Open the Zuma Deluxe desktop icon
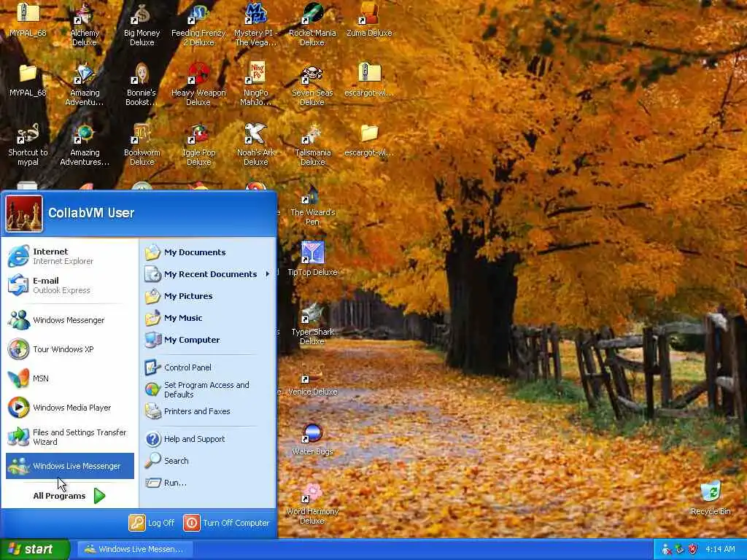 click(369, 20)
